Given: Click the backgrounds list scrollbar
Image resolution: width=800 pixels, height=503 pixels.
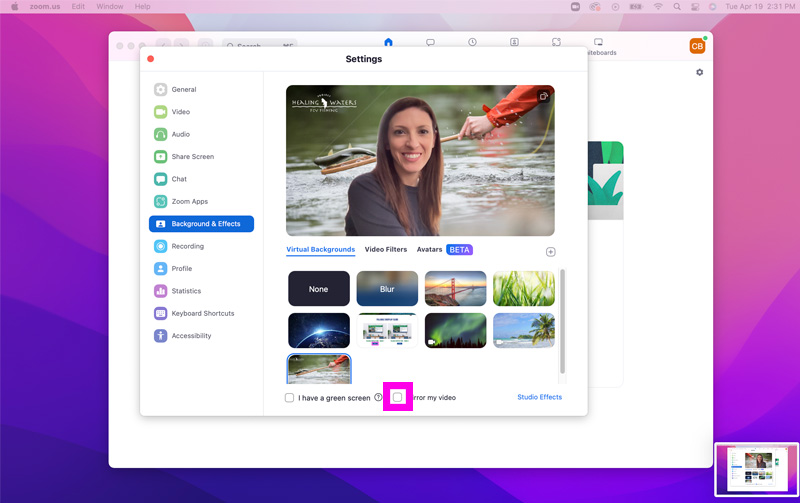Looking at the screenshot, I should tap(562, 321).
